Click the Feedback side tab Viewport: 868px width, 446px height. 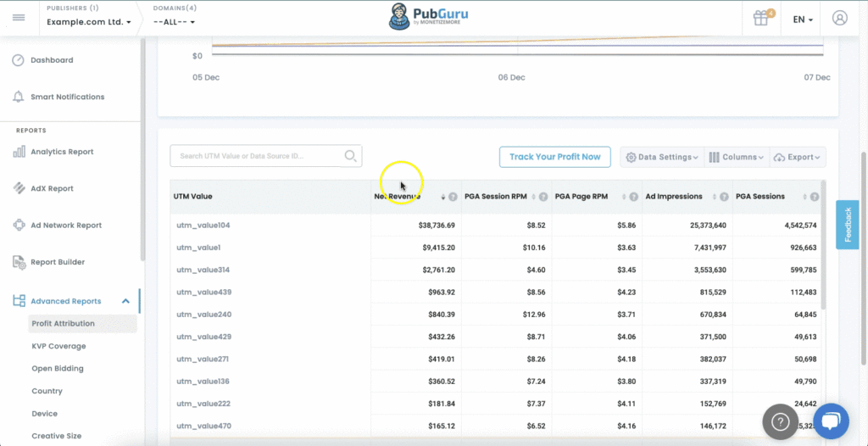(847, 225)
